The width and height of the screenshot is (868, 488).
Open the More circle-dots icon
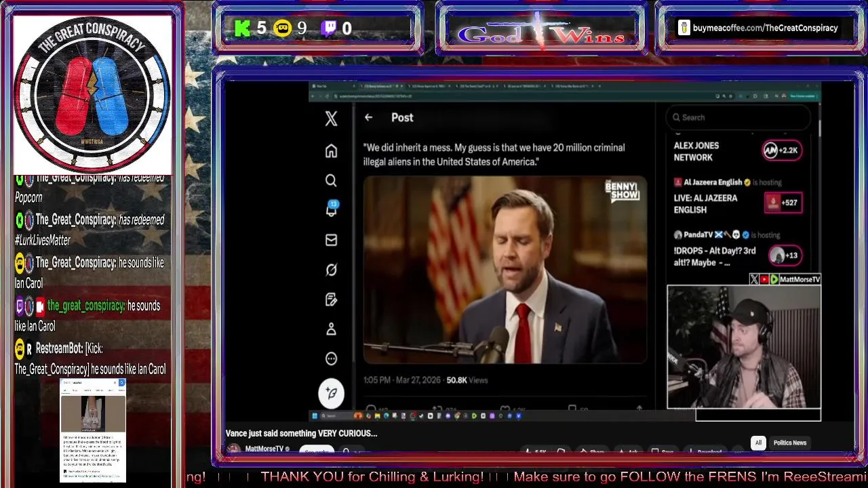[x=331, y=359]
